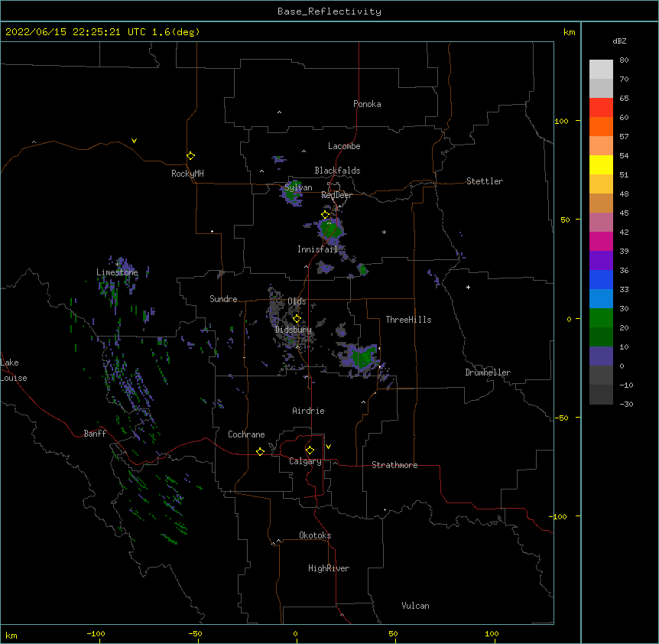Click the 80 value on the dBZ scale
Screen dimensions: 659x644
[624, 60]
